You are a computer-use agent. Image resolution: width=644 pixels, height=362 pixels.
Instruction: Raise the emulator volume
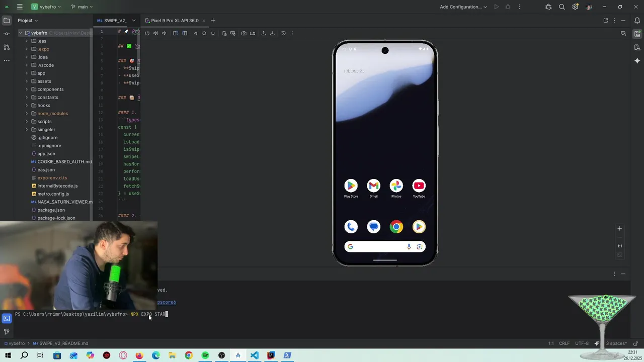[x=155, y=33]
